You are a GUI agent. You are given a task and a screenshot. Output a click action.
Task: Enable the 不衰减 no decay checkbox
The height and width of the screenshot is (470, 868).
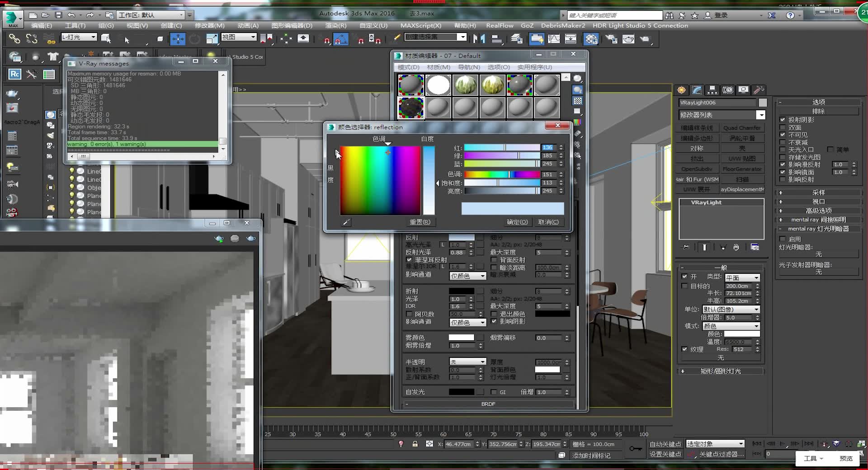pos(783,142)
